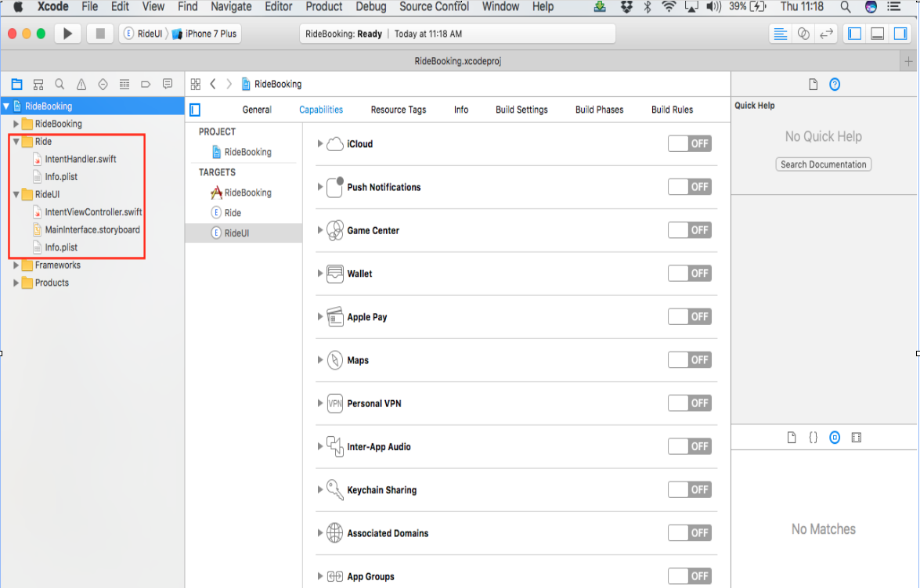Expand the Products folder

[x=16, y=283]
